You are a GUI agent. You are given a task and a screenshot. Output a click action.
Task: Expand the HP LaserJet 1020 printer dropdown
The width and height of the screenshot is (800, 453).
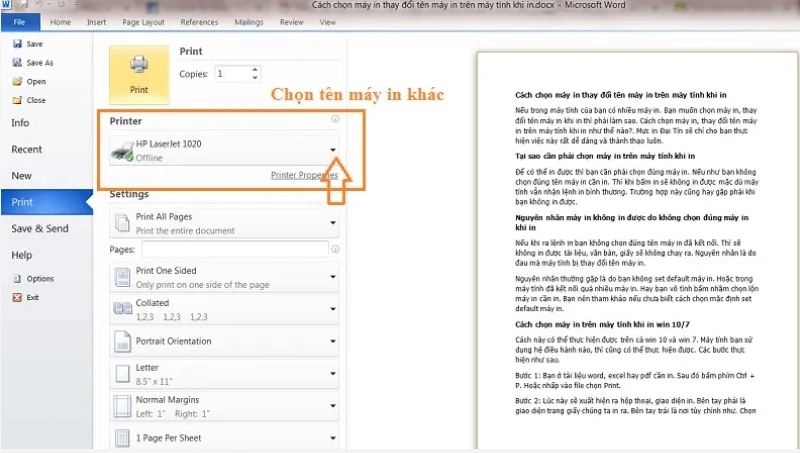(x=333, y=150)
